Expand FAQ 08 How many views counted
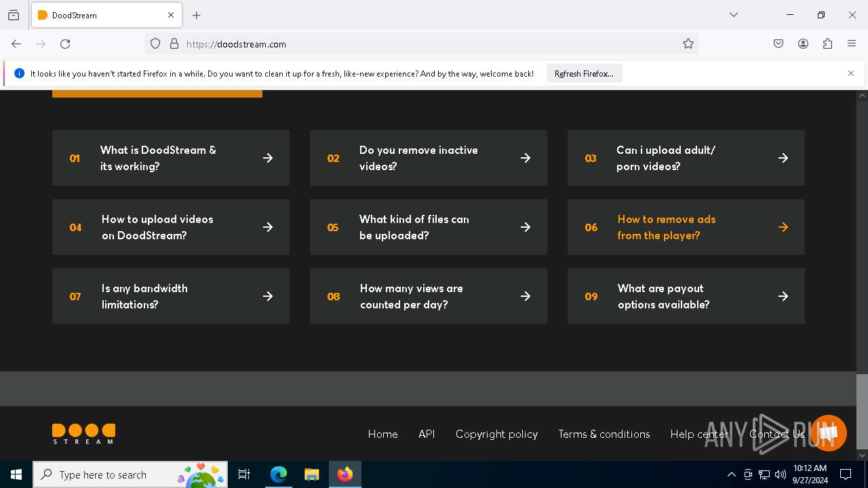Viewport: 868px width, 488px height. pyautogui.click(x=429, y=296)
